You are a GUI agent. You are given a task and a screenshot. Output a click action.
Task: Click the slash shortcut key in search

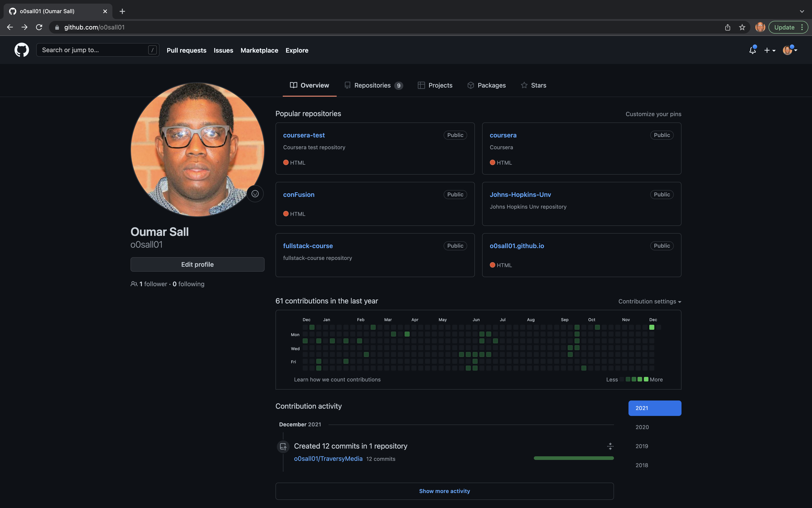[x=152, y=50]
